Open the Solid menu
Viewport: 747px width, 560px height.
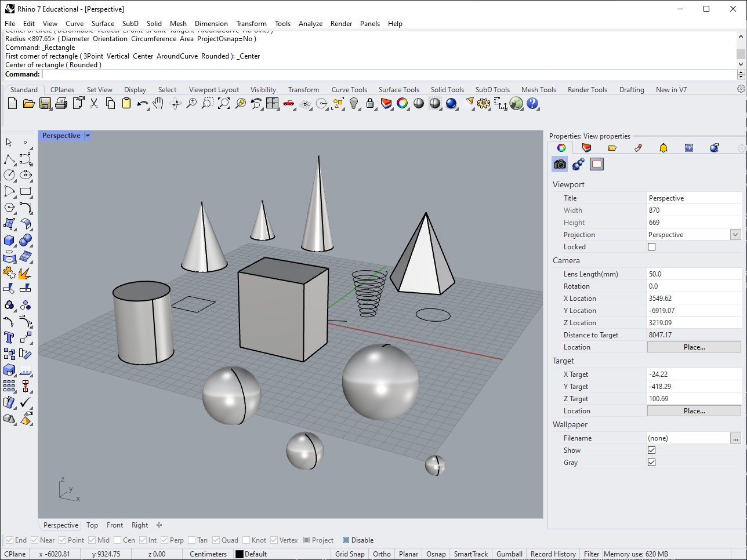tap(154, 24)
